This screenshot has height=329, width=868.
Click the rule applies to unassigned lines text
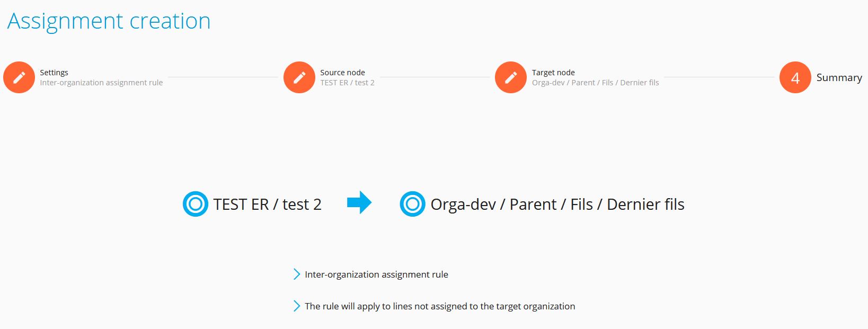coord(440,306)
